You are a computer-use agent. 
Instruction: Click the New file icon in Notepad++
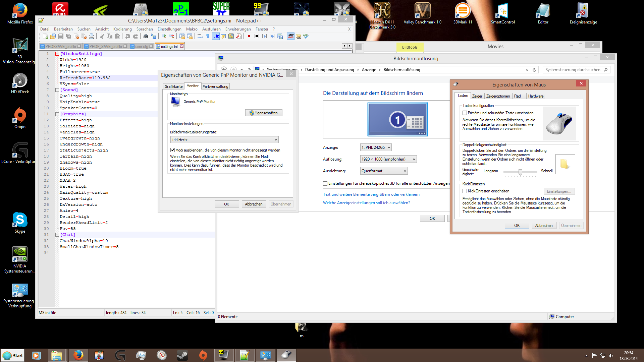(45, 36)
